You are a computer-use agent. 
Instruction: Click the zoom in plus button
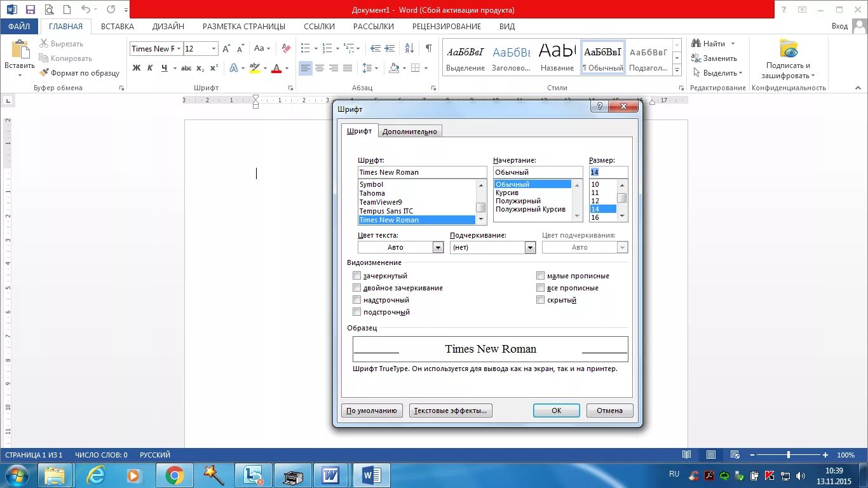(825, 455)
